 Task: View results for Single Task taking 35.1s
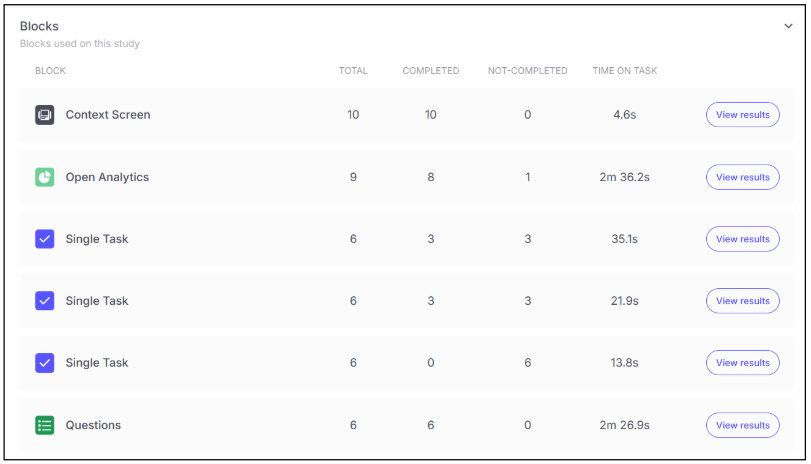click(742, 239)
